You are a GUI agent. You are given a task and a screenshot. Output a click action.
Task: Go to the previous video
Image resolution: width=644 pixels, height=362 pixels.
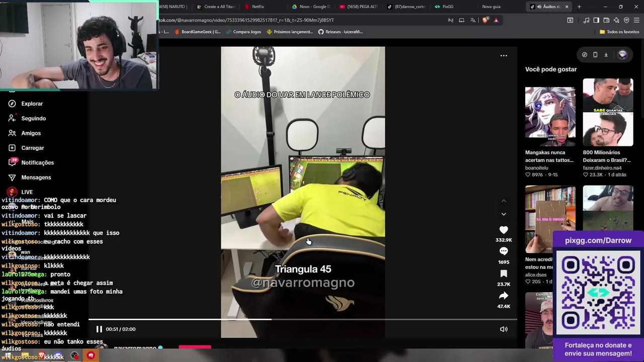coord(504,201)
